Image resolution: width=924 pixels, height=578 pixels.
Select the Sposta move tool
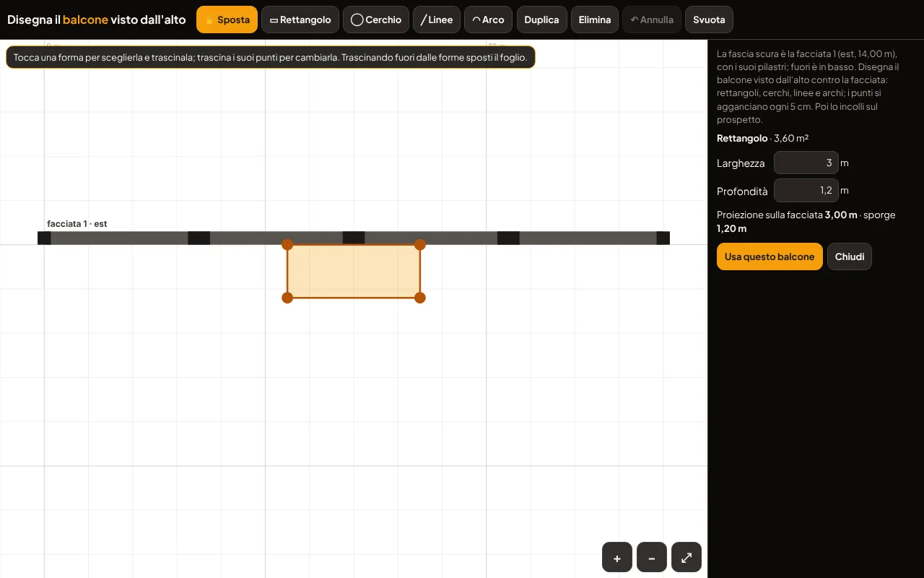[x=227, y=20]
